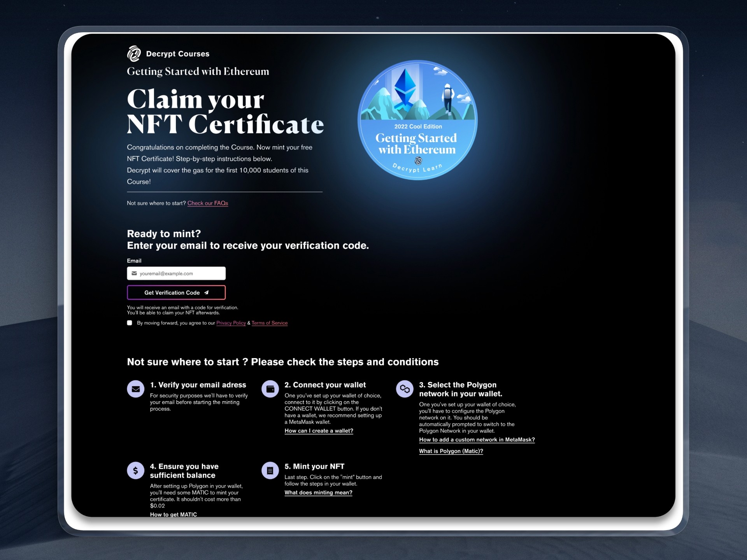
Task: Click the envelope icon for step 1
Action: coord(135,389)
